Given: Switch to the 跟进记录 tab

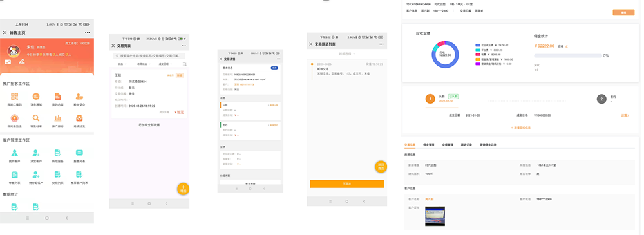Looking at the screenshot, I should tap(466, 145).
